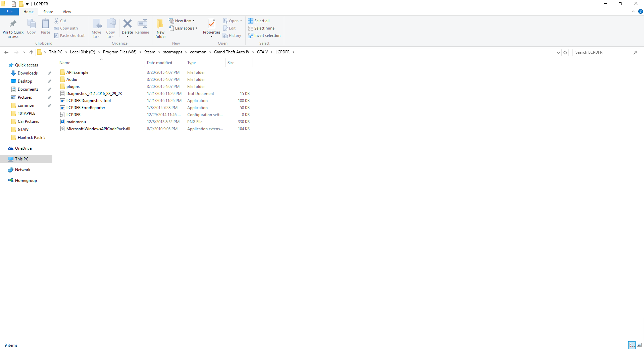
Task: Open the Properties checkmark icon
Action: click(211, 23)
